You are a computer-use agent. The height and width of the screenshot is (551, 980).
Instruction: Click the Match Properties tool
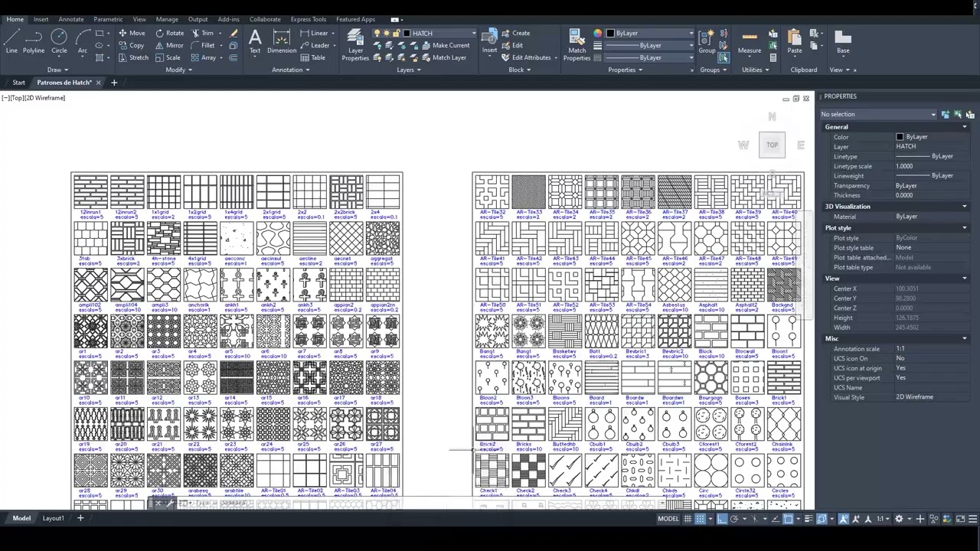pos(577,44)
